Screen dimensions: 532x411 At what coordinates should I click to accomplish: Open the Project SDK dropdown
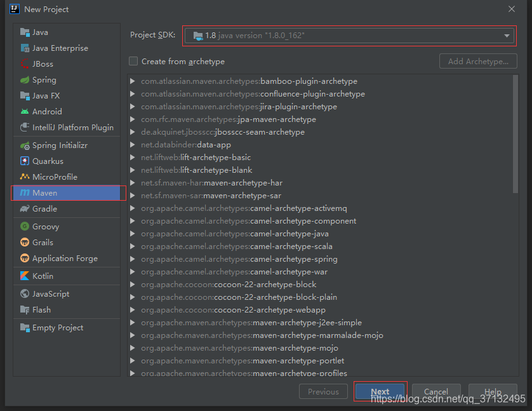[349, 36]
